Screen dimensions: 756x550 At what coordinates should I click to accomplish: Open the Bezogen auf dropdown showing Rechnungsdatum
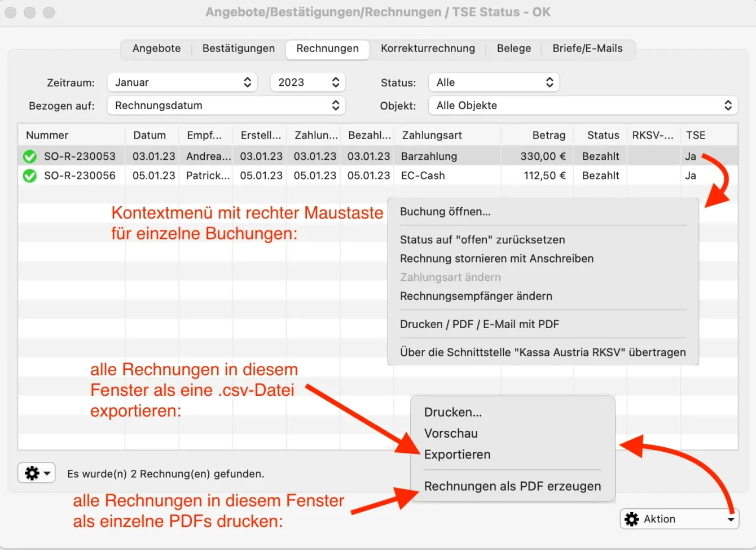tap(226, 106)
